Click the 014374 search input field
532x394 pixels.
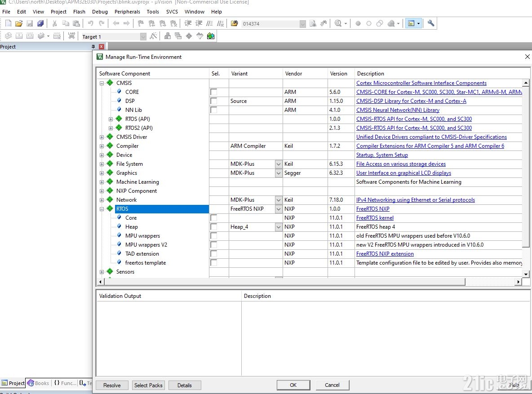point(273,24)
